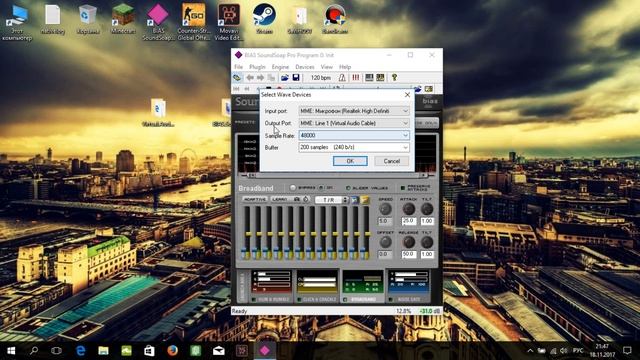
Task: Toggle the metronome toolbar icon
Action: click(342, 78)
